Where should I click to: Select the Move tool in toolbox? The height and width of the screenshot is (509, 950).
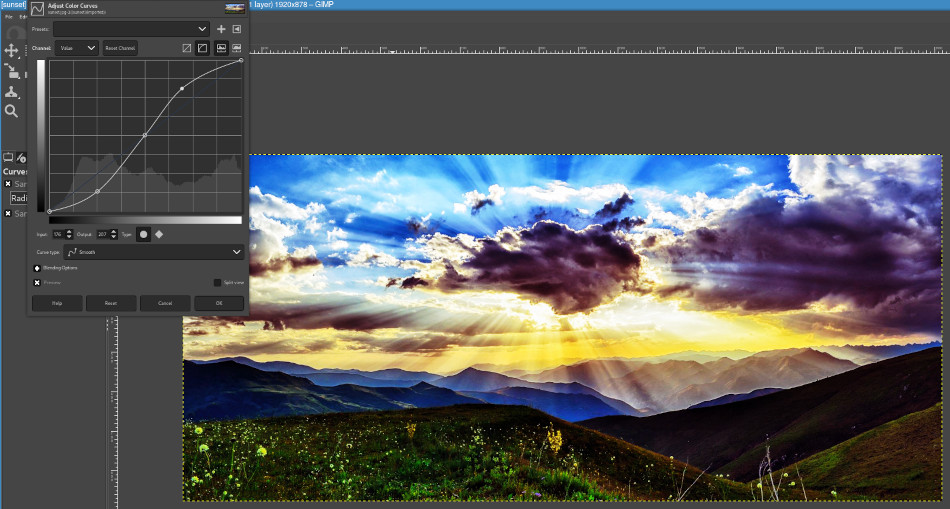tap(12, 50)
